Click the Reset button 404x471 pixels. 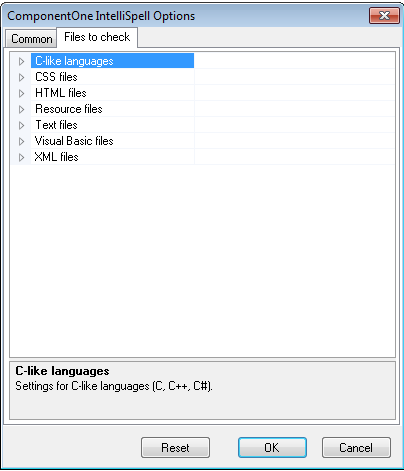click(x=175, y=447)
